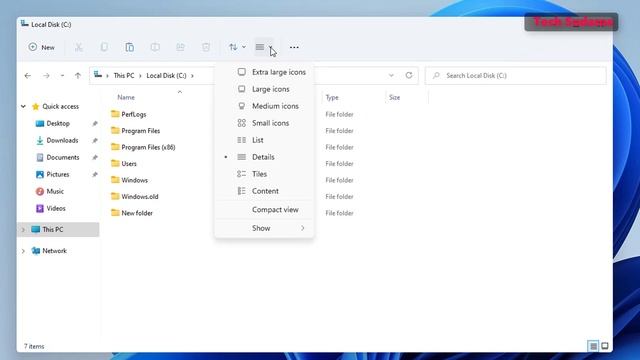640x360 pixels.
Task: Click Local Disk (C:) breadcrumb
Action: (x=167, y=76)
